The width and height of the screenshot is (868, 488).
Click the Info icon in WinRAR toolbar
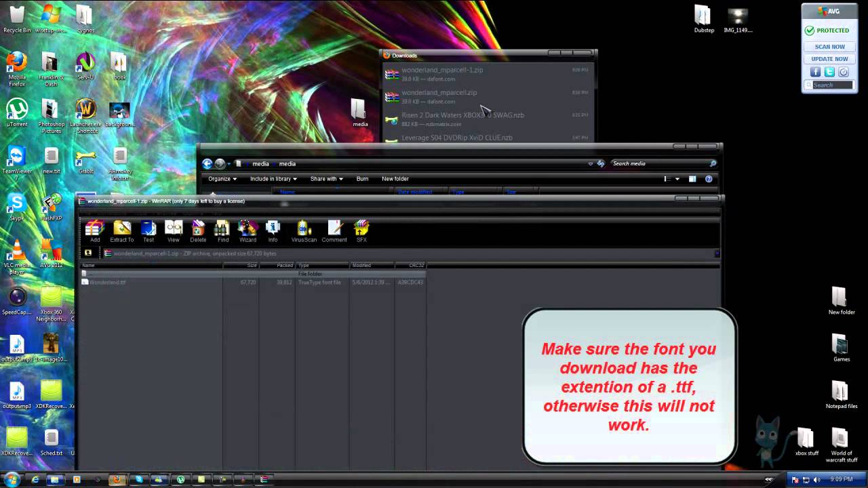(273, 231)
